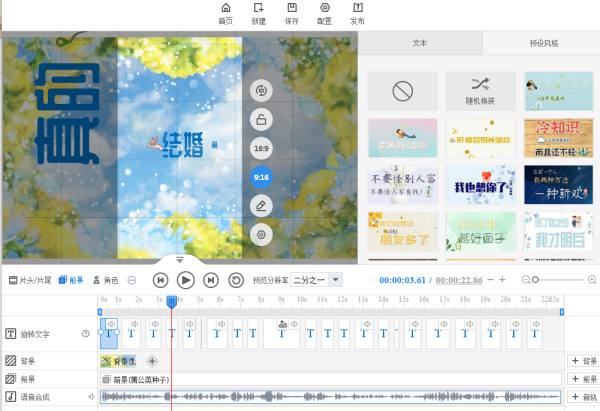Jump to previous segment
This screenshot has height=411, width=600.
[x=161, y=281]
